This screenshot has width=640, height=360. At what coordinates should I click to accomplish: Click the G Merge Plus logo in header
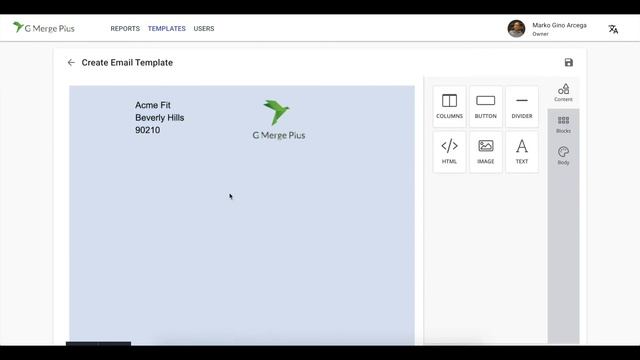(x=44, y=28)
